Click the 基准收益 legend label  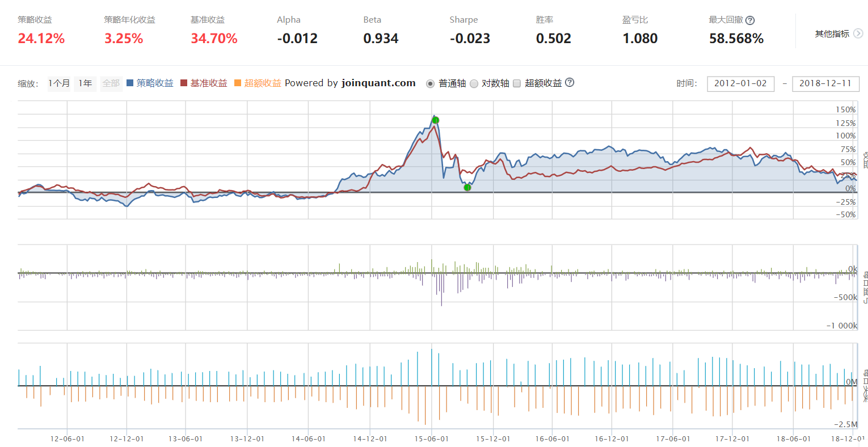(x=209, y=83)
